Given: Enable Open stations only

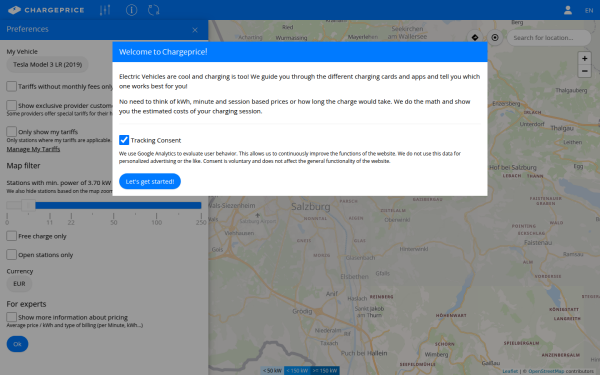Looking at the screenshot, I should click(11, 254).
